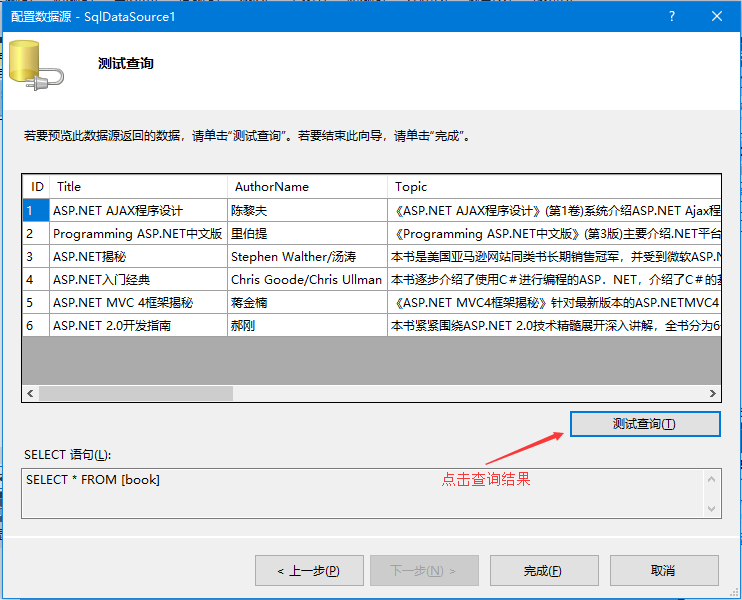Image resolution: width=742 pixels, height=600 pixels.
Task: Click scroll down arrow in SELECT box
Action: 711,508
